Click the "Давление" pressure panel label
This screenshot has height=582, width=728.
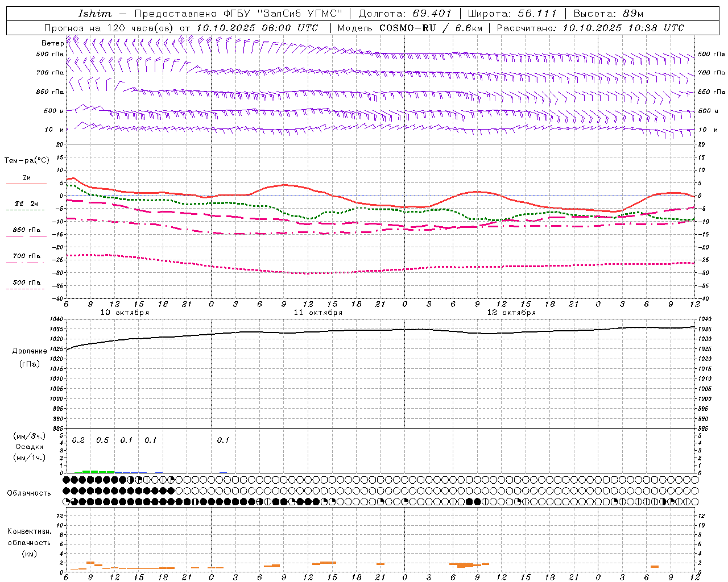30,351
